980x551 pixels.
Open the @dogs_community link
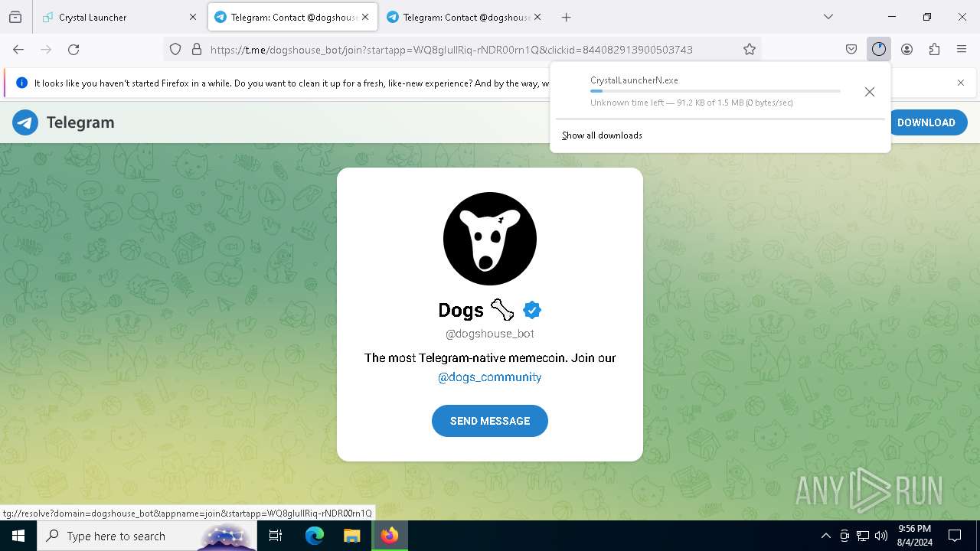coord(490,377)
